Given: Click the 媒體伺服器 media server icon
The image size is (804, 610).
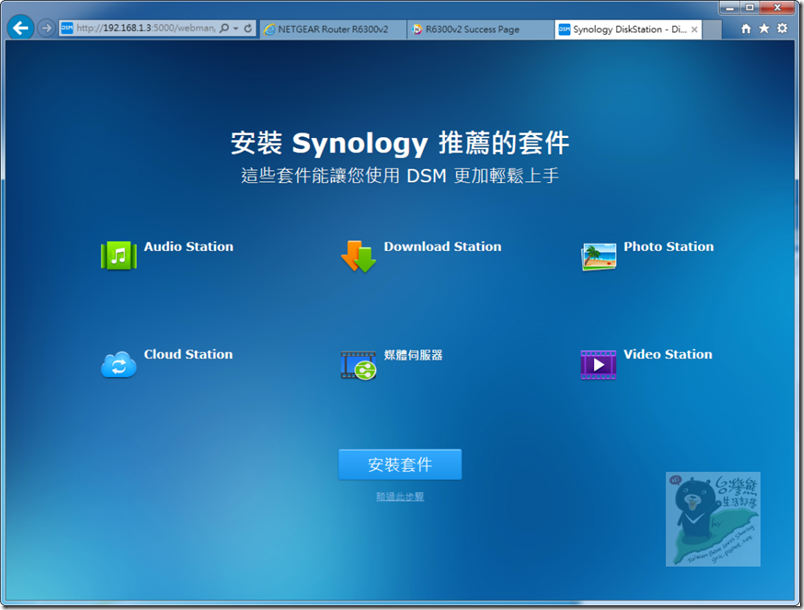Looking at the screenshot, I should coord(358,364).
